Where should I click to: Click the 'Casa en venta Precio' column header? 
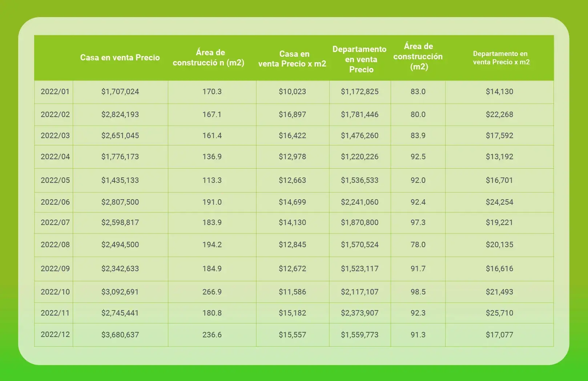pyautogui.click(x=120, y=57)
